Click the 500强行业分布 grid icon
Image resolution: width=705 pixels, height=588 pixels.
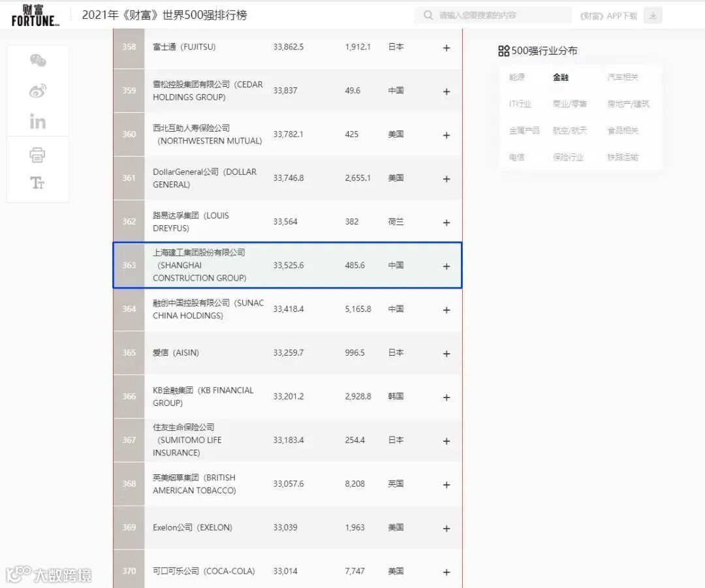[503, 51]
